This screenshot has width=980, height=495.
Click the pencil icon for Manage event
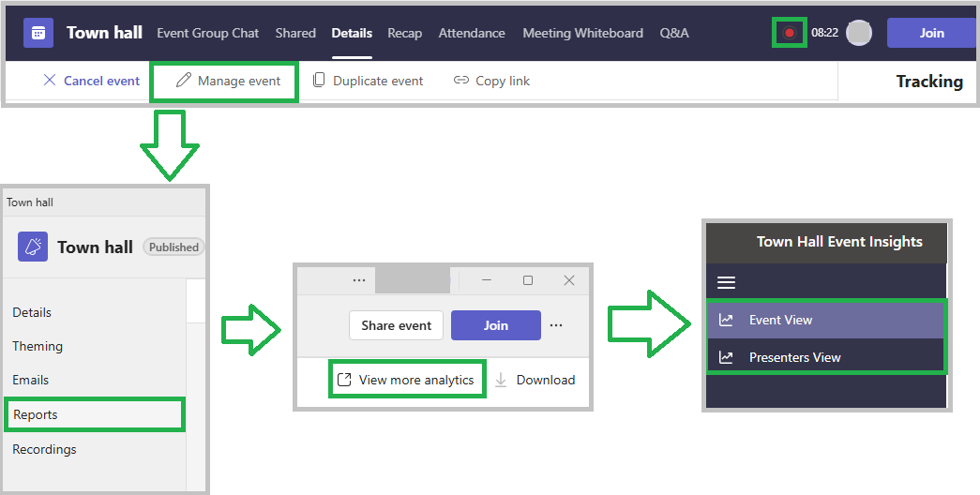tap(183, 80)
